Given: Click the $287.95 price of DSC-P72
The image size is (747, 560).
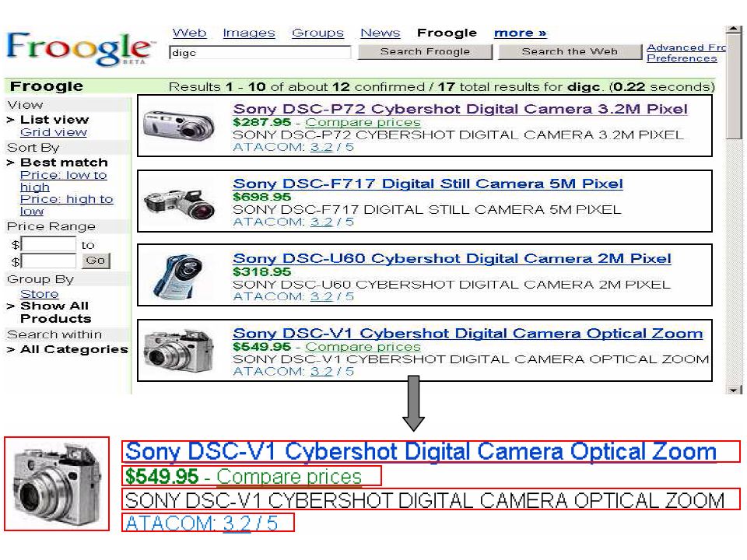Looking at the screenshot, I should point(261,122).
